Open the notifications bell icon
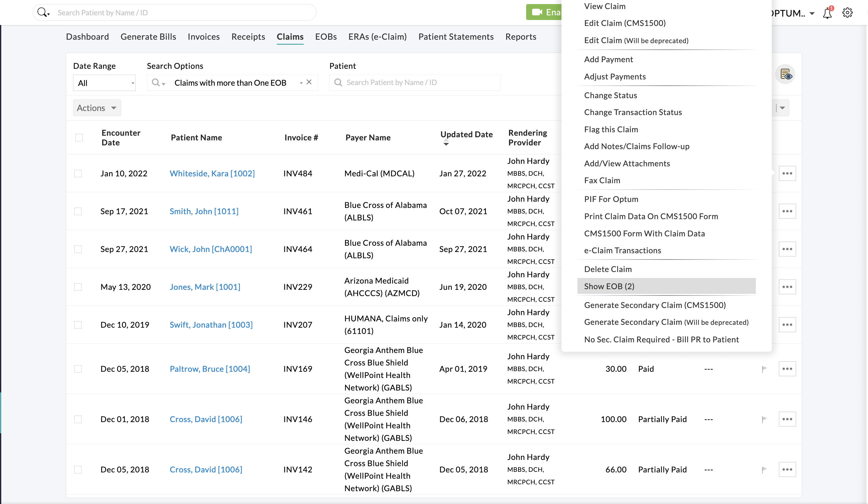Viewport: 868px width, 504px height. pyautogui.click(x=827, y=13)
